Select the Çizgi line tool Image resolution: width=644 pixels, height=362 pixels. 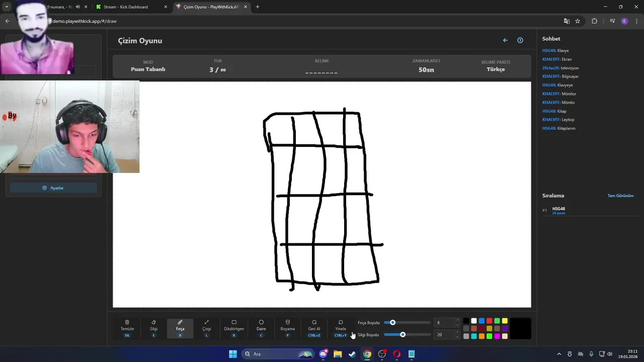coord(206,328)
